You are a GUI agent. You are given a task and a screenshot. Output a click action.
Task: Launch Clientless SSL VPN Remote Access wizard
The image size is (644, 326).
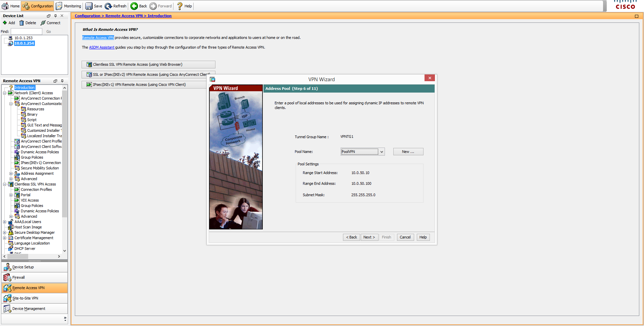tap(148, 64)
